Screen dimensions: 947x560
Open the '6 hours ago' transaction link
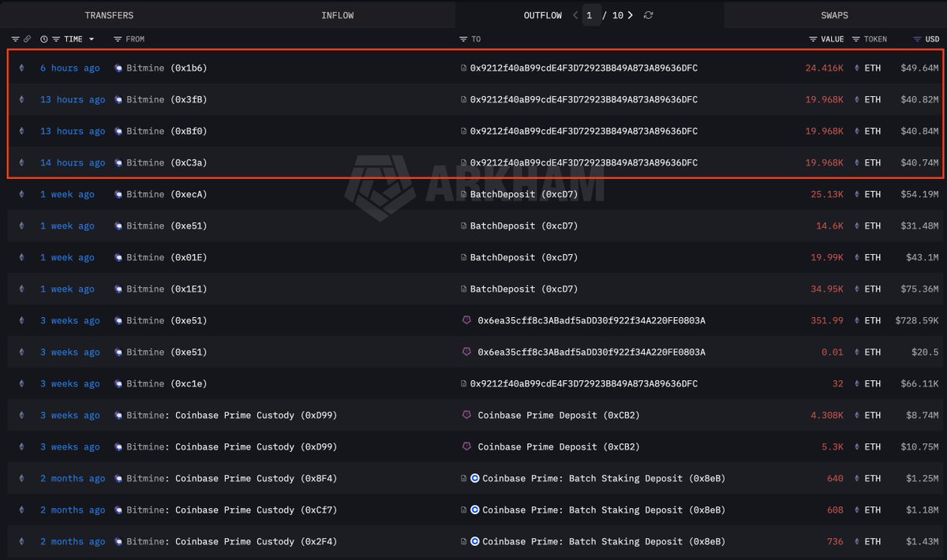pyautogui.click(x=70, y=68)
